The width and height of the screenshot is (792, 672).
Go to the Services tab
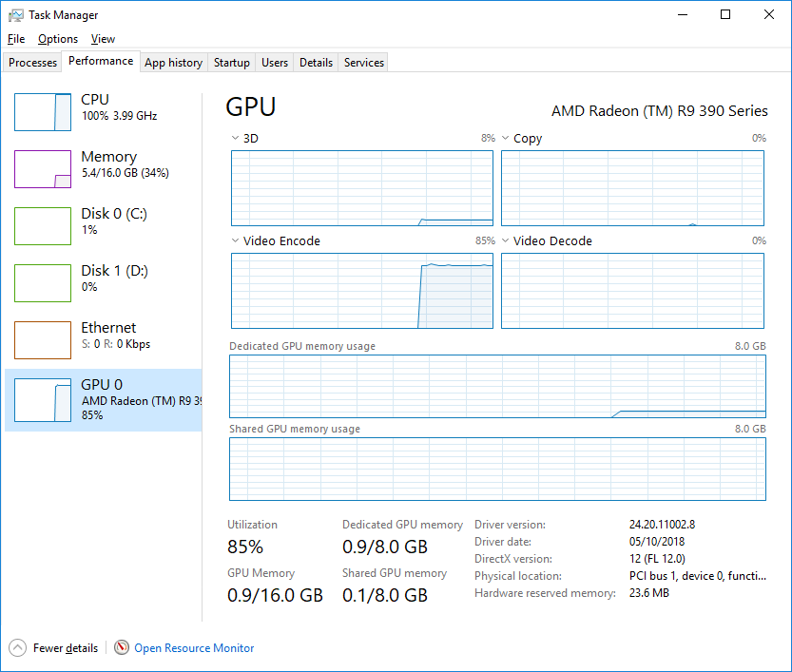tap(363, 63)
